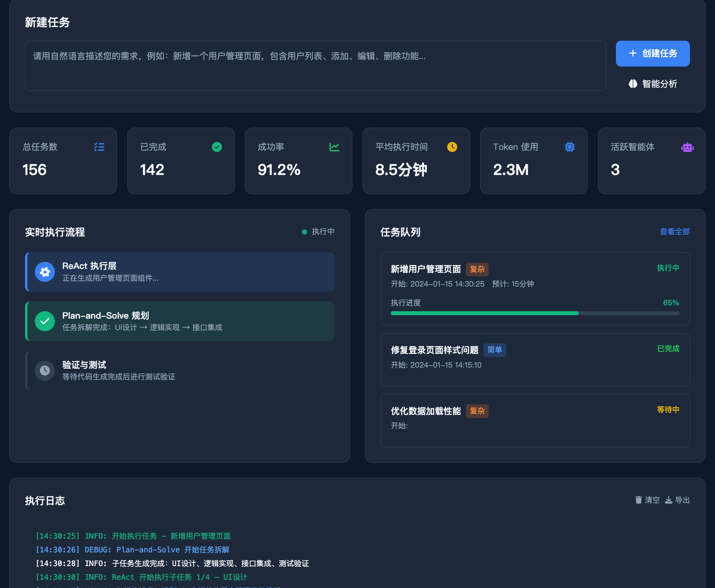Image resolution: width=715 pixels, height=588 pixels.
Task: Click the 导出 download icon
Action: tap(669, 500)
